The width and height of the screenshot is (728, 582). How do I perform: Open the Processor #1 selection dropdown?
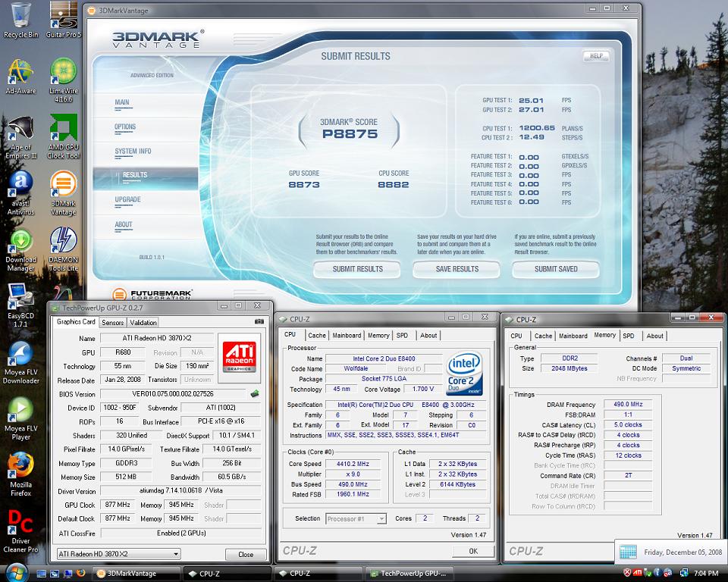[356, 519]
